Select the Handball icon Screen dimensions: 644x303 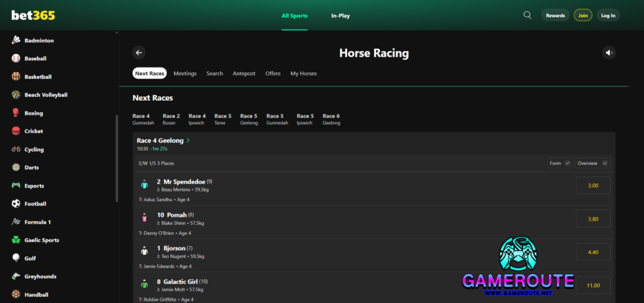(x=16, y=294)
